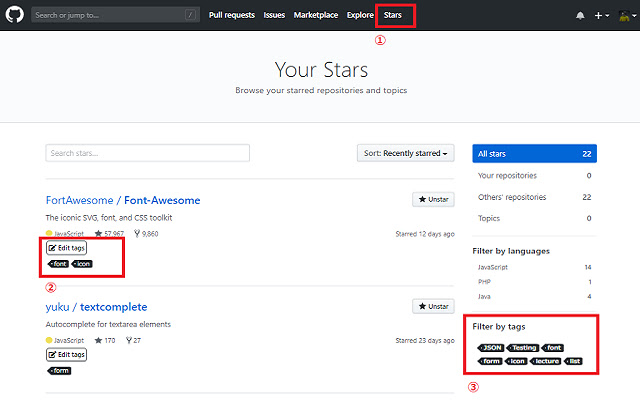Filter by the form tag in sidebar
640x400 pixels.
tap(490, 361)
